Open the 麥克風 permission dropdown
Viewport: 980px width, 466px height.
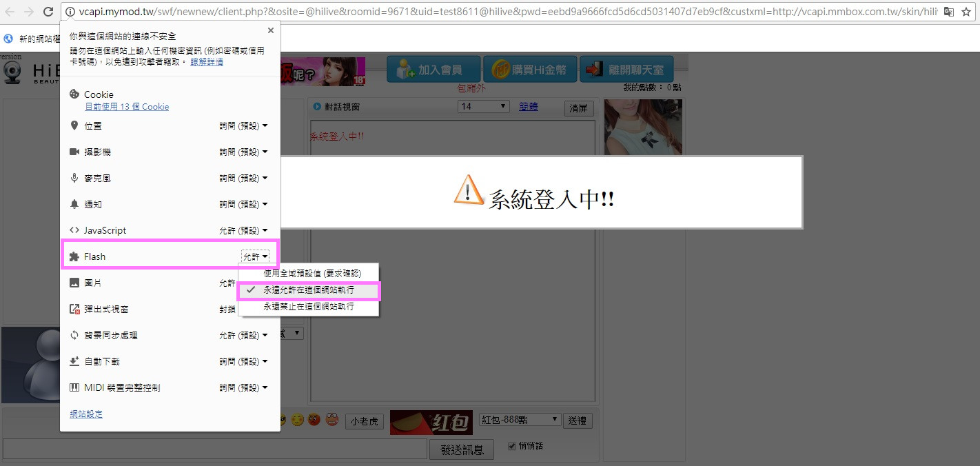(243, 179)
